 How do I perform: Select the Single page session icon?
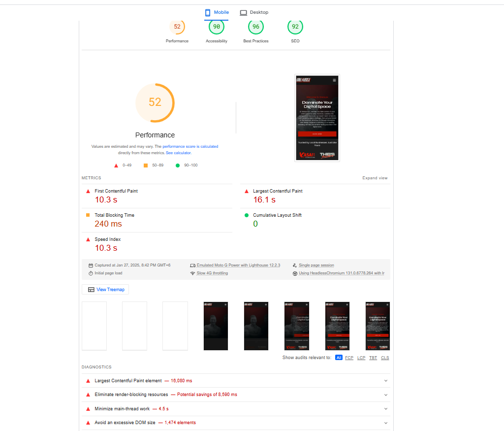click(296, 265)
